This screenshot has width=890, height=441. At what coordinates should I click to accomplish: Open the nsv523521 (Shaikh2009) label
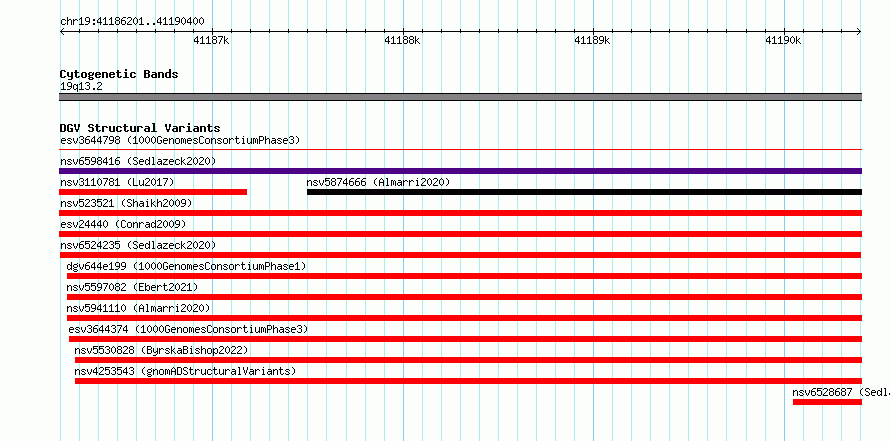click(126, 203)
